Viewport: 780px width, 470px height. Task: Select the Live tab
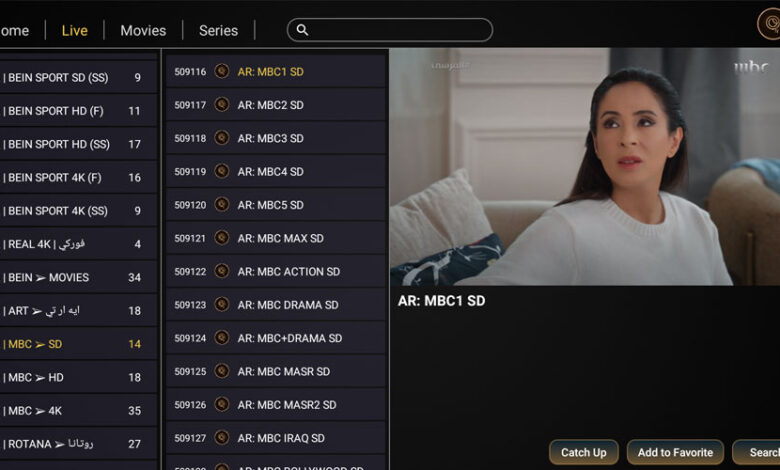[x=75, y=30]
